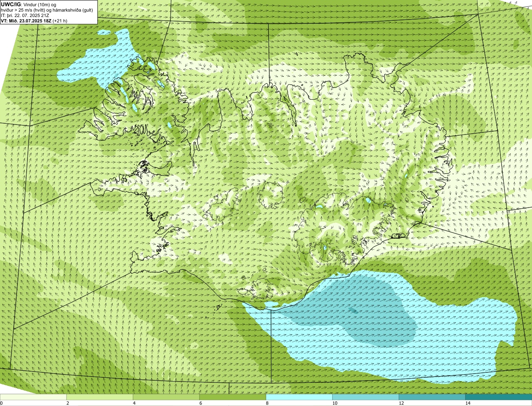Pick the 10–12 m/s legend color segment
The height and width of the screenshot is (406, 532).
(x=366, y=397)
